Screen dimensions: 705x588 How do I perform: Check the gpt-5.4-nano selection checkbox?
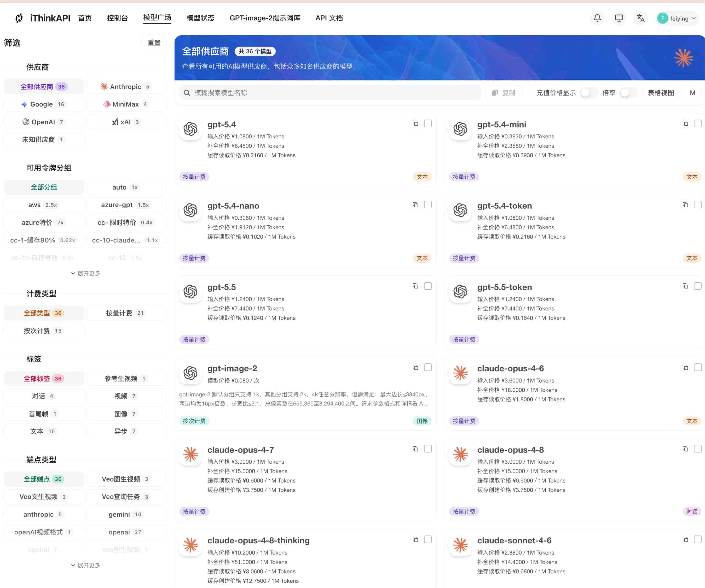tap(428, 205)
